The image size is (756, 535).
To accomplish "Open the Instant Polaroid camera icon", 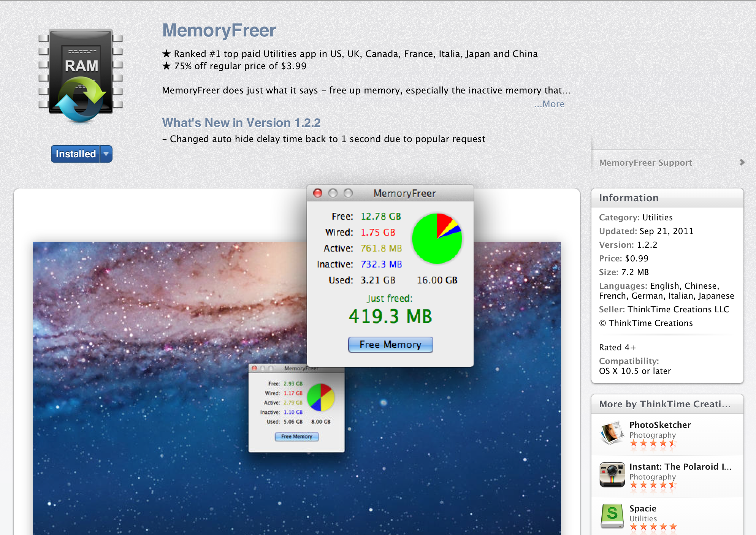I will [612, 474].
